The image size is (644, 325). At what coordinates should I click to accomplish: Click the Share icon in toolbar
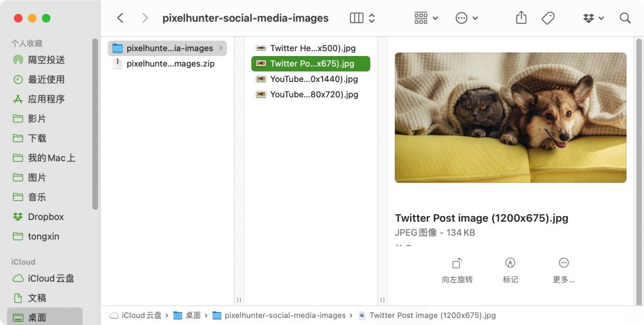pos(521,18)
